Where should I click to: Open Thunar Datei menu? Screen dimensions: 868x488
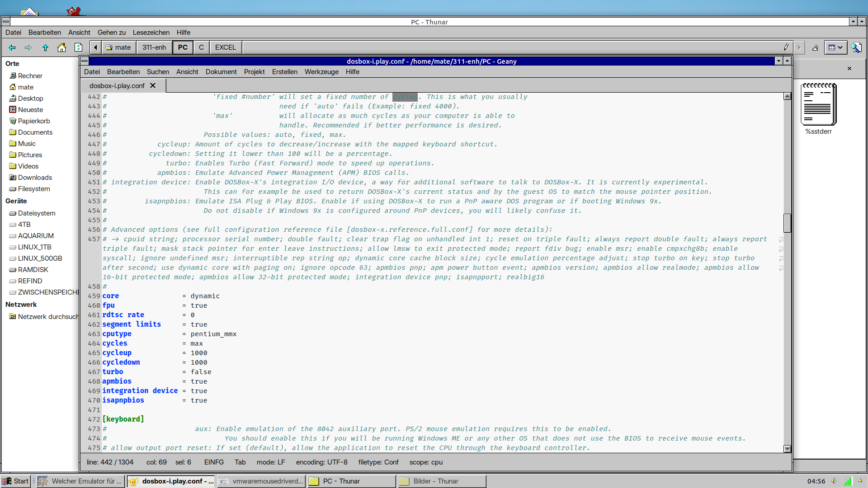pos(13,33)
